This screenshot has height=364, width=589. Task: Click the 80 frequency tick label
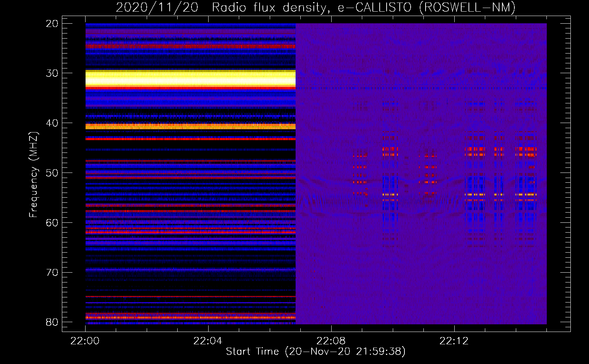pyautogui.click(x=52, y=322)
